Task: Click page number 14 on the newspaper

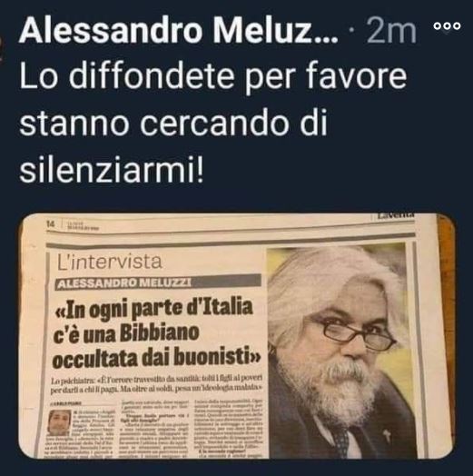Action: 50,224
